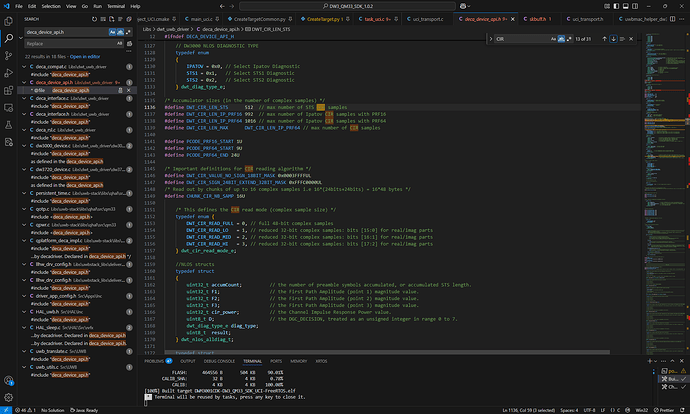Switch to the DEBUG CONSOLE panel tab
Viewport: 690px width, 414px height.
(219, 361)
